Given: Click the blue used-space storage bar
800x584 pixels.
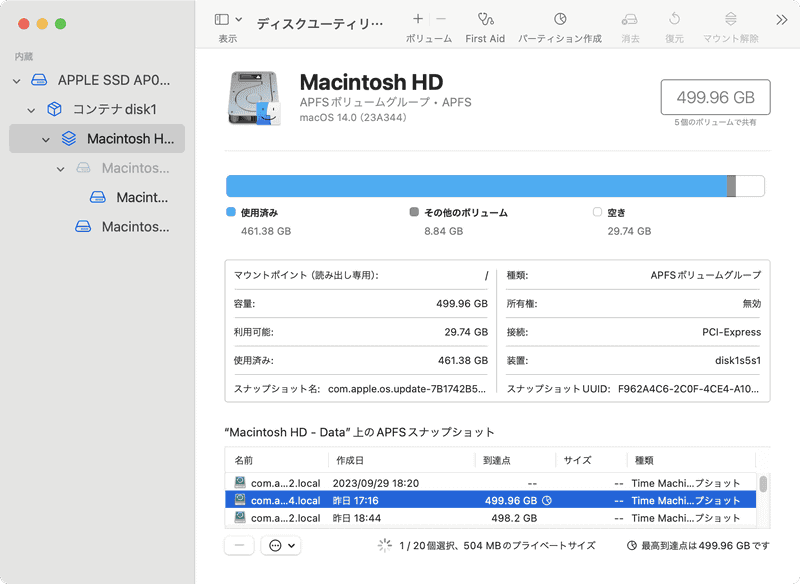Looking at the screenshot, I should point(477,186).
